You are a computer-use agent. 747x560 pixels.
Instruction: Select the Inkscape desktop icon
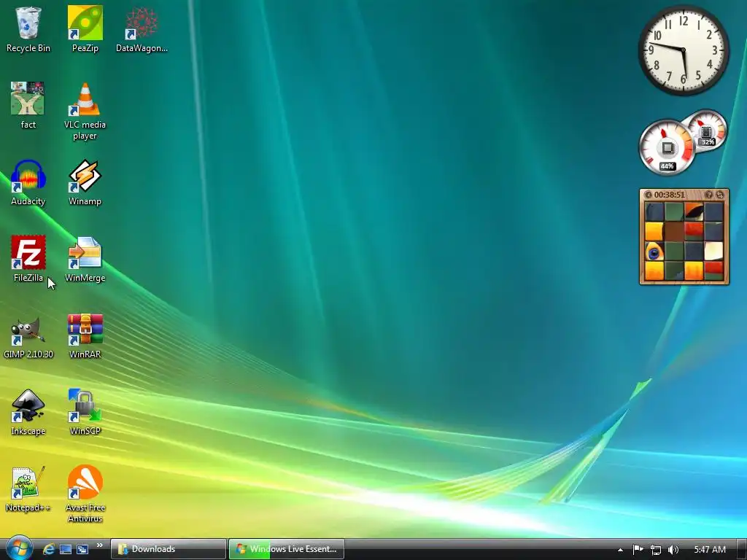[x=28, y=413]
